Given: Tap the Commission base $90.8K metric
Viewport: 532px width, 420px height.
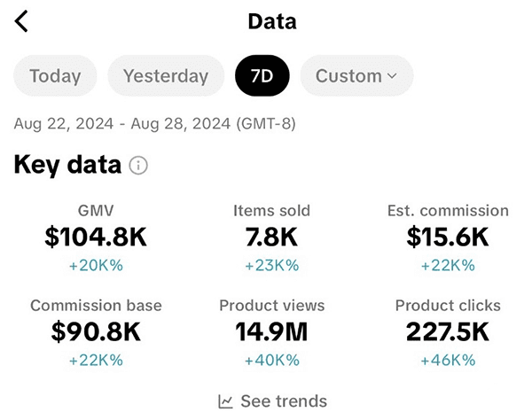Looking at the screenshot, I should 96,332.
